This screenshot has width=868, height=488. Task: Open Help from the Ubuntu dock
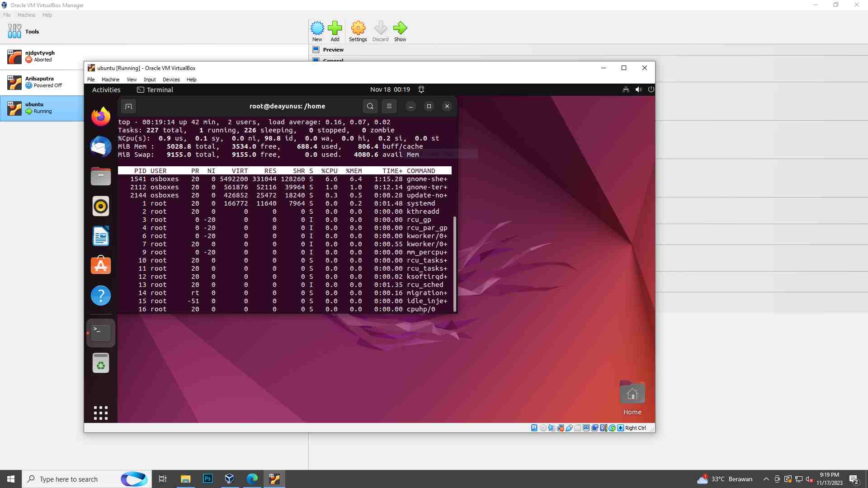pyautogui.click(x=101, y=296)
